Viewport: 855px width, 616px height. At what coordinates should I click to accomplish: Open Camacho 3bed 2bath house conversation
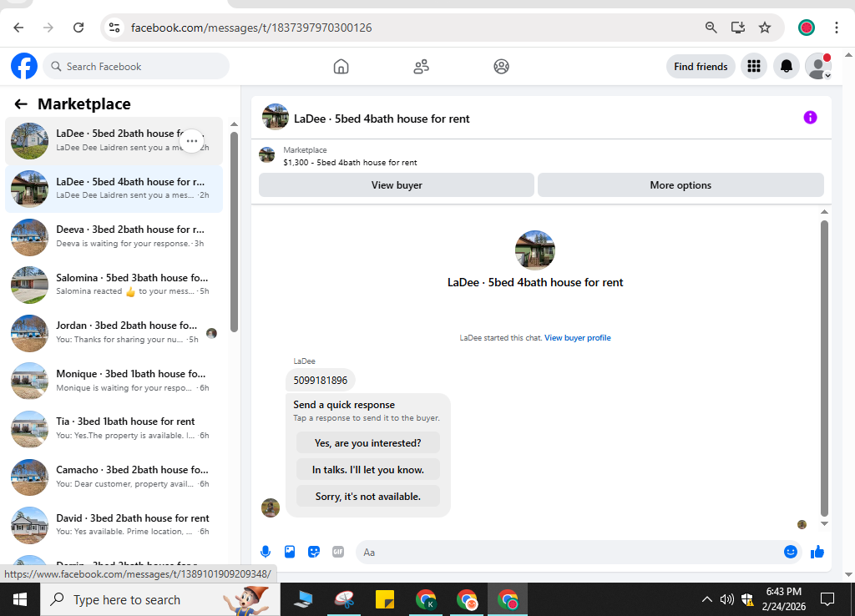(x=114, y=477)
